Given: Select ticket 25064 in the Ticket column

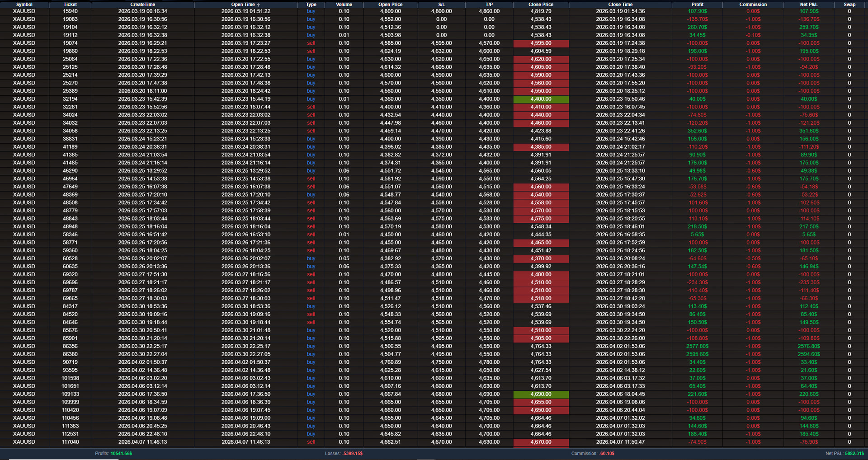Looking at the screenshot, I should [70, 59].
